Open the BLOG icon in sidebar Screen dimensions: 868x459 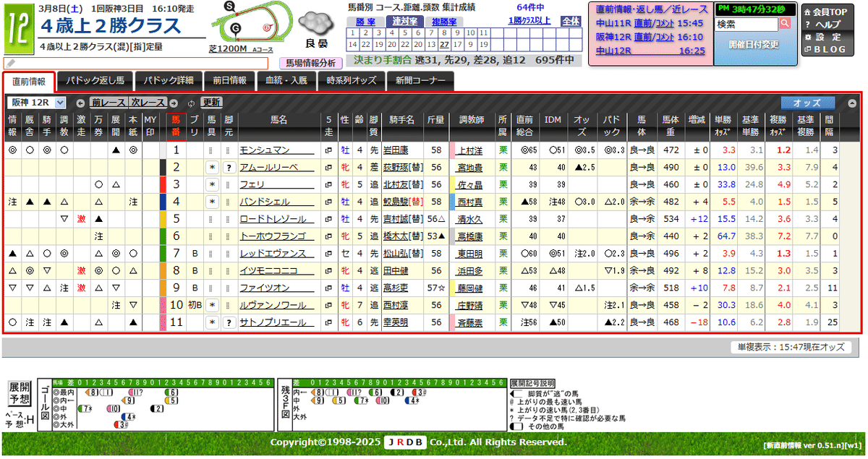[x=808, y=49]
